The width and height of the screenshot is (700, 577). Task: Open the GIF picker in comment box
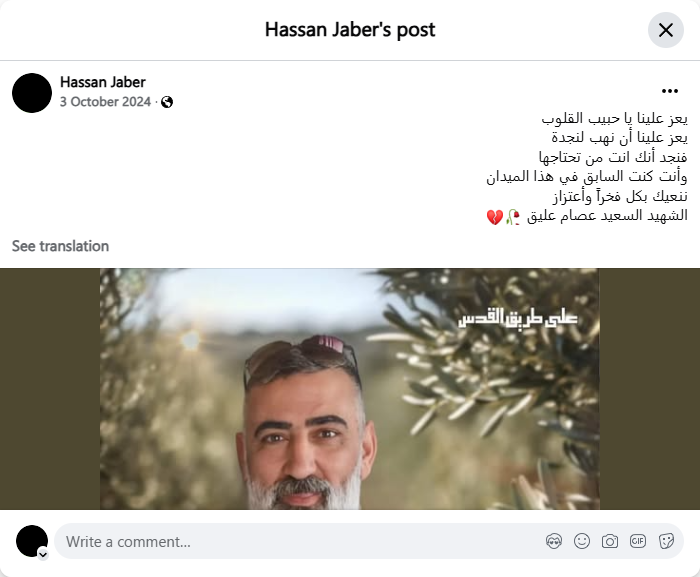point(638,541)
